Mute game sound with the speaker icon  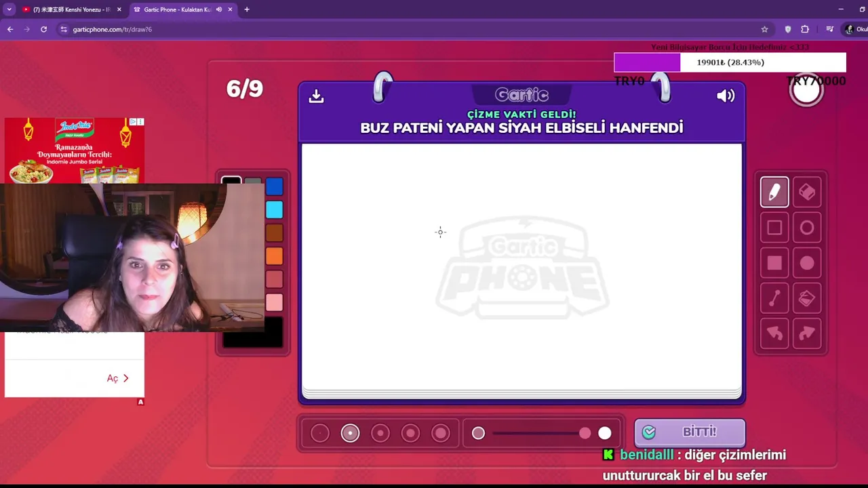(x=726, y=96)
